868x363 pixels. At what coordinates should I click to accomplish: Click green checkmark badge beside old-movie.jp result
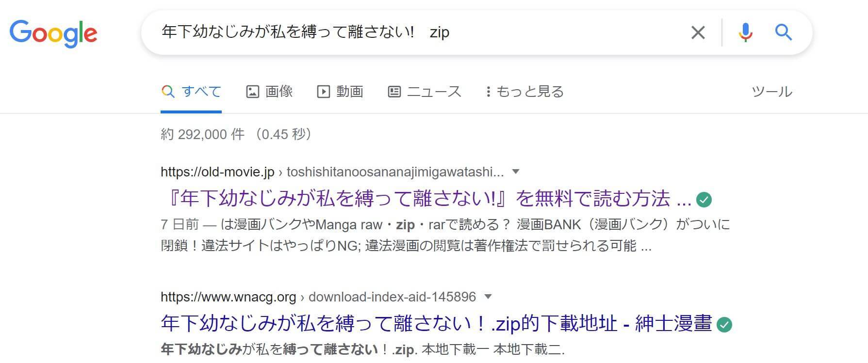point(704,199)
